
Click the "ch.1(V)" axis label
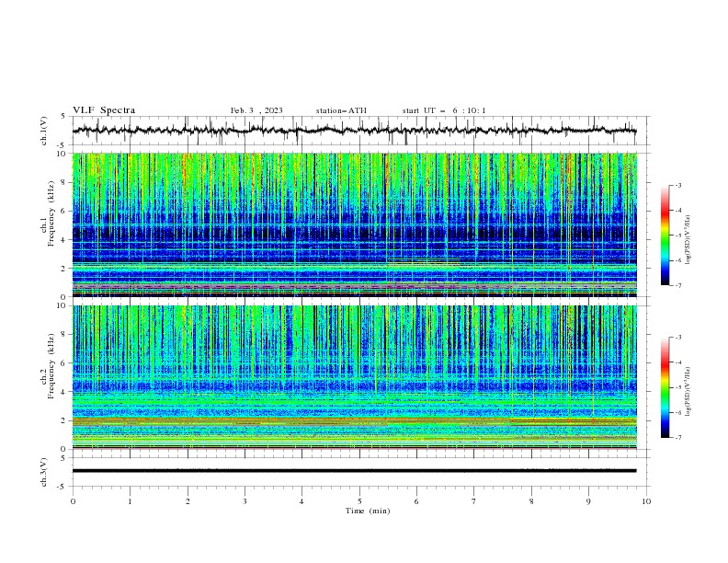coord(44,131)
